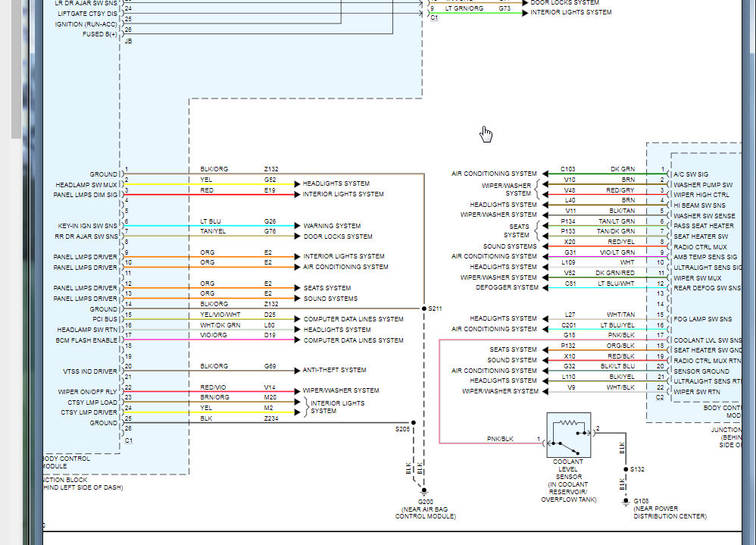Screen dimensions: 756x545
Task: Select the VTSS IND DRIVER label
Action: [x=89, y=371]
